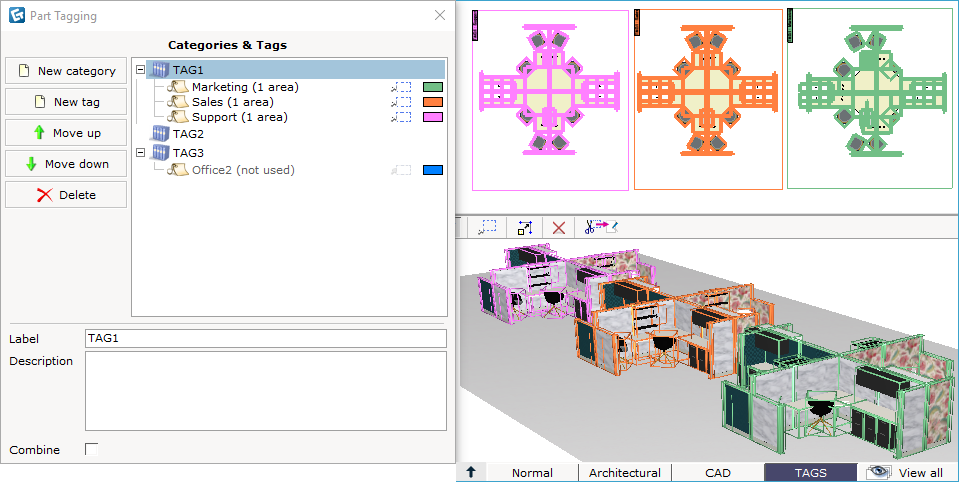
Task: Switch to the Architectural view tab
Action: coord(624,472)
